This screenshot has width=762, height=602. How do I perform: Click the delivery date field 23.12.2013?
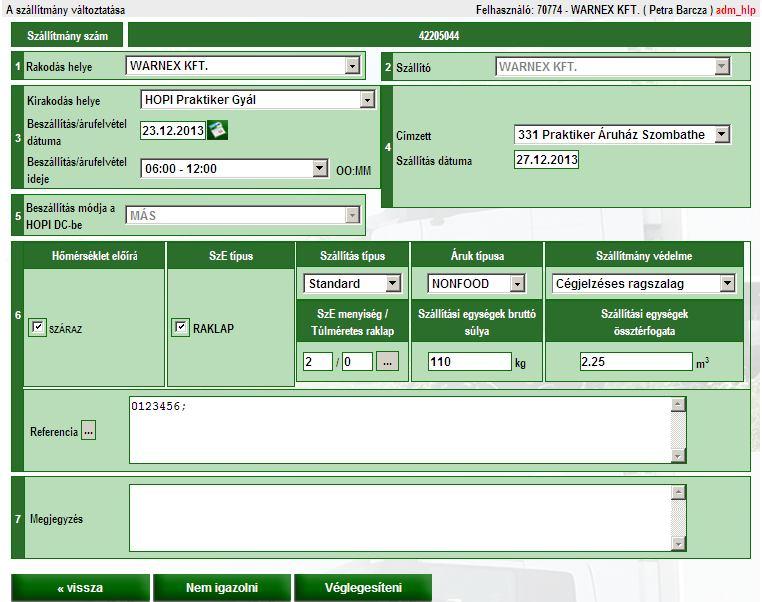(173, 131)
